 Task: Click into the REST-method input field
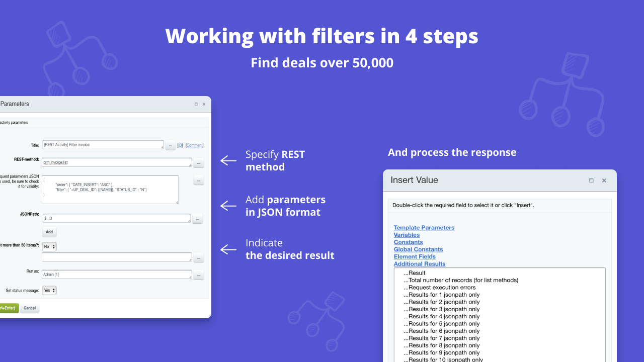[117, 163]
